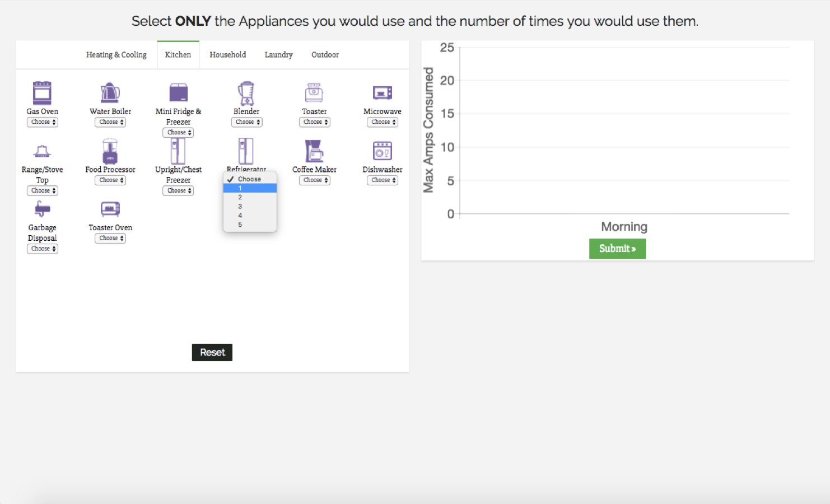Click the black Reset button
The height and width of the screenshot is (504, 830).
pos(212,352)
